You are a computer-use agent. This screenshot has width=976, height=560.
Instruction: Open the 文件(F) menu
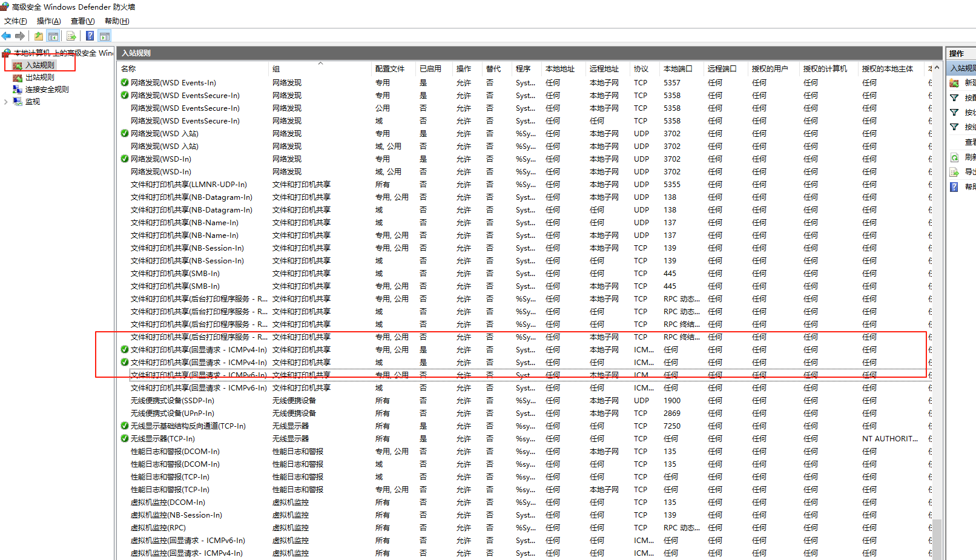point(16,21)
